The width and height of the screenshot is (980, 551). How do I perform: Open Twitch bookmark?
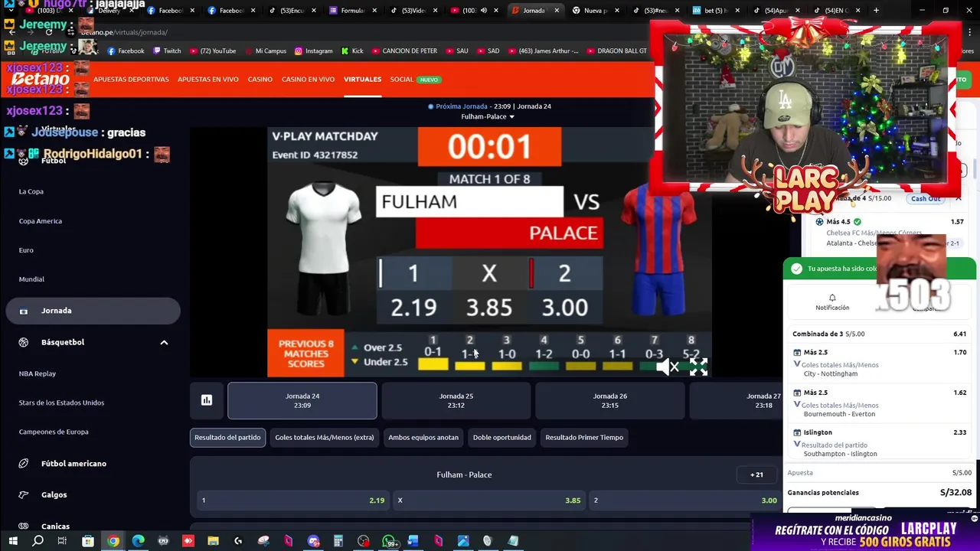167,51
